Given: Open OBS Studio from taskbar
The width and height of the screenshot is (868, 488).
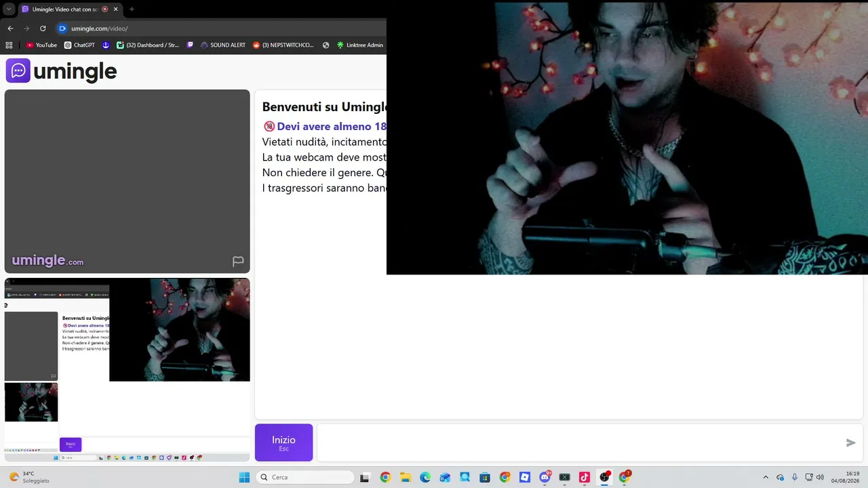Looking at the screenshot, I should pyautogui.click(x=604, y=477).
